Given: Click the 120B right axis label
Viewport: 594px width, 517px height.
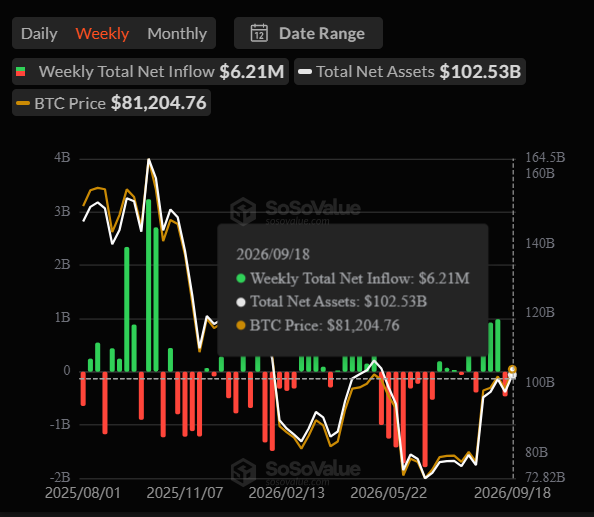Looking at the screenshot, I should click(x=540, y=312).
